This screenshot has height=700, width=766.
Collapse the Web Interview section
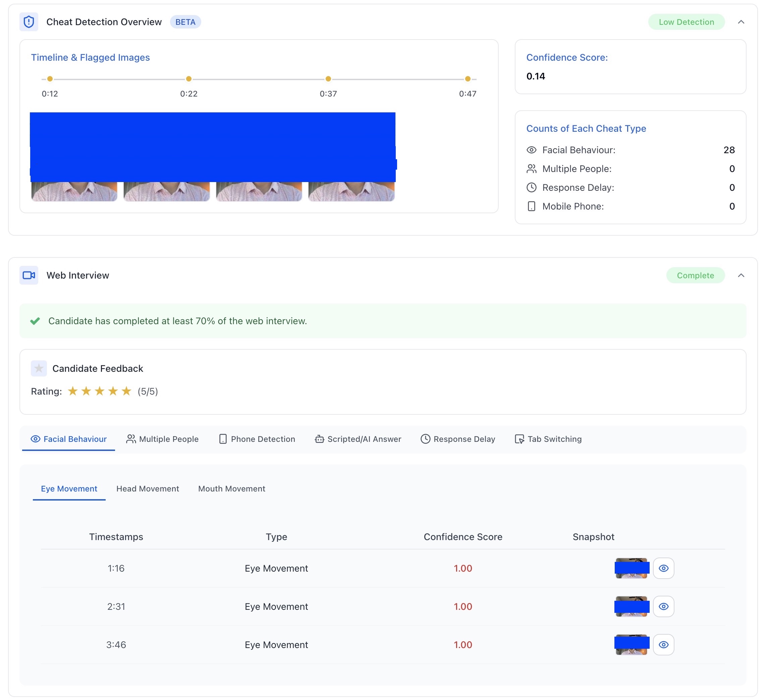click(741, 275)
